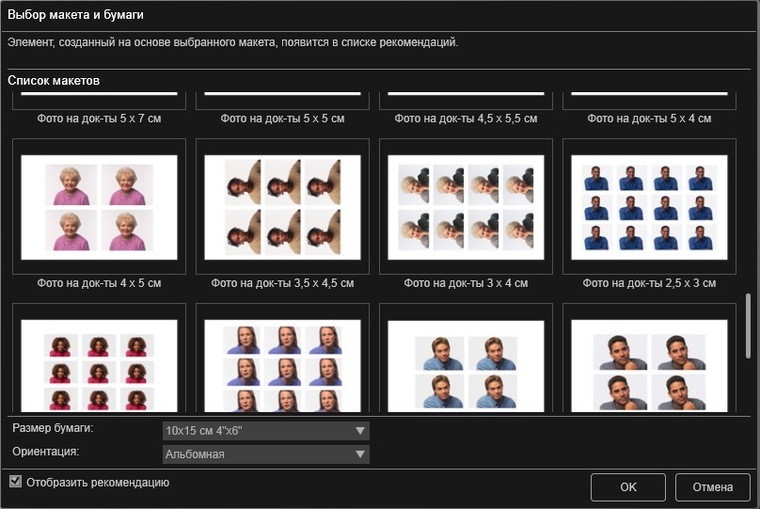The height and width of the screenshot is (509, 760).
Task: Open the 'Размер бумаги' dropdown
Action: 266,431
